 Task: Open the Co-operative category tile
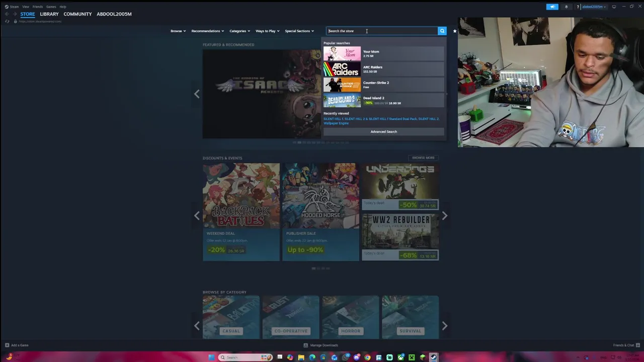pyautogui.click(x=291, y=317)
